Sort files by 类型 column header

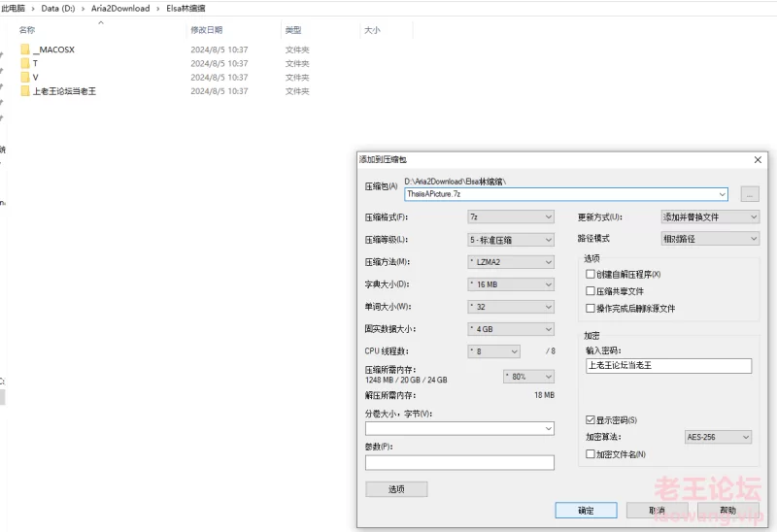[293, 30]
